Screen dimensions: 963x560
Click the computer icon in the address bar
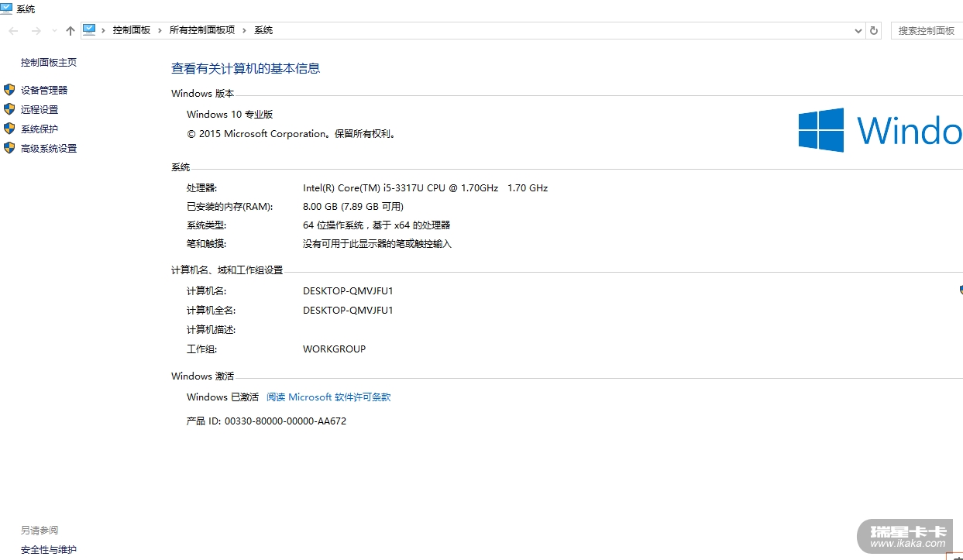point(89,29)
